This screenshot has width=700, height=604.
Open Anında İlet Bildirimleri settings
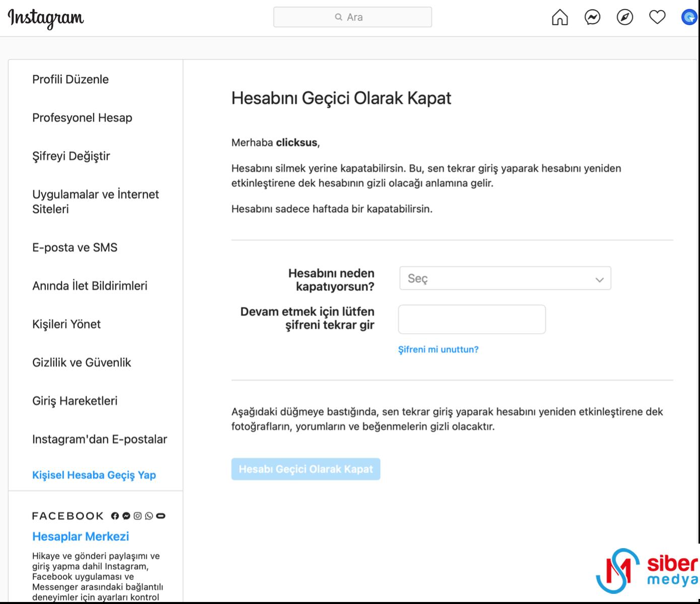90,286
